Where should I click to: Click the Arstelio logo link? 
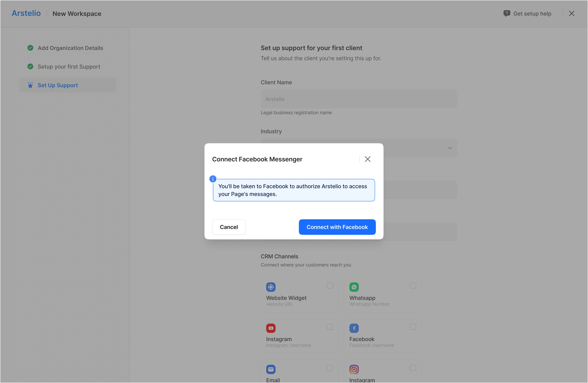26,13
